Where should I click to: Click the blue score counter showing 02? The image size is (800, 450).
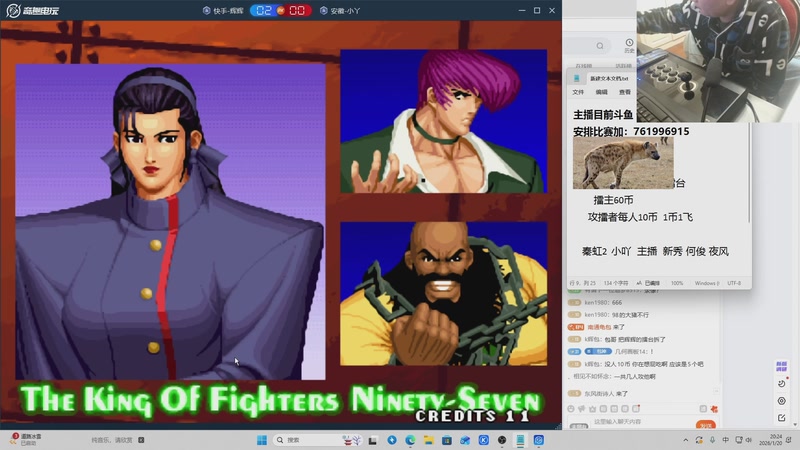264,10
